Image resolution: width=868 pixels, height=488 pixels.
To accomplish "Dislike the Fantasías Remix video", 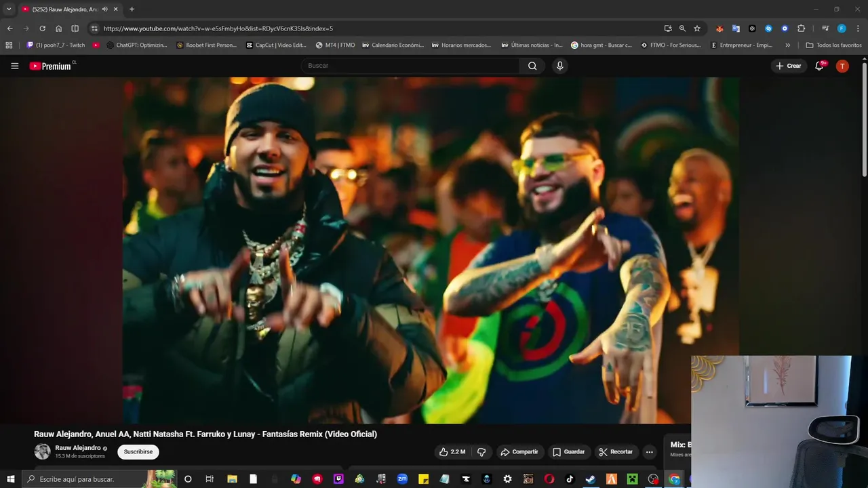I will tap(482, 452).
